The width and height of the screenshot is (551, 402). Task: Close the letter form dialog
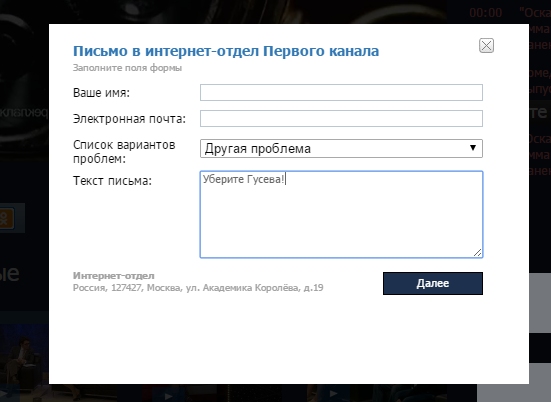[x=486, y=46]
